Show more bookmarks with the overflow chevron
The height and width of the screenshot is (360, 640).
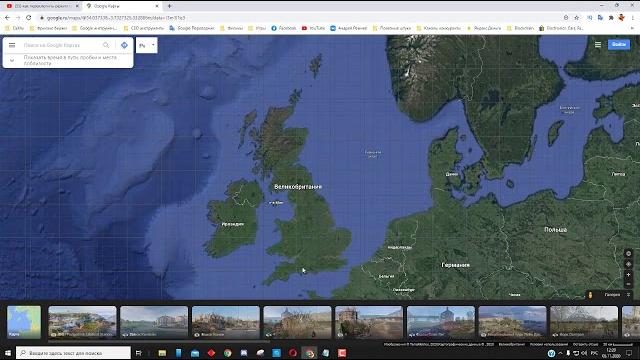click(632, 28)
